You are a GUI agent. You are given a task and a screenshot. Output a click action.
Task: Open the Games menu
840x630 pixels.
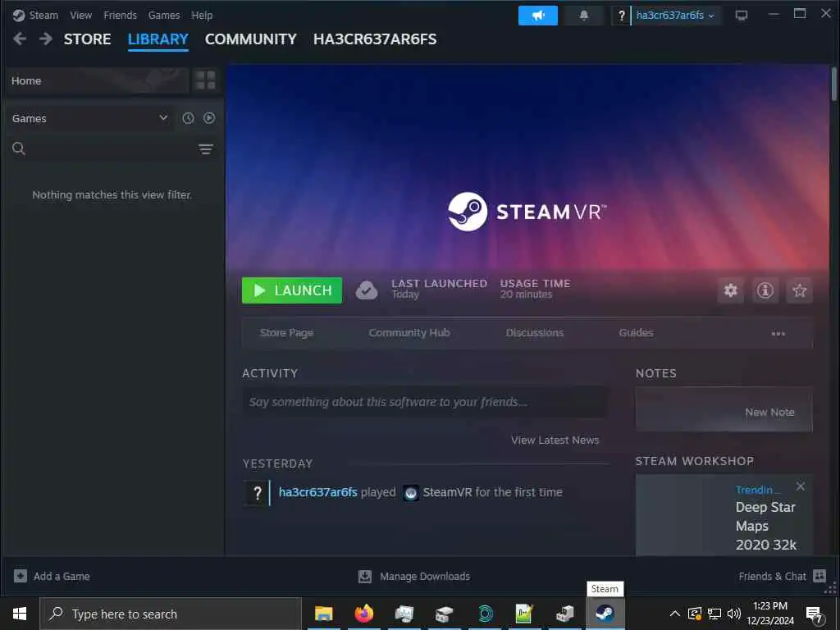(164, 15)
